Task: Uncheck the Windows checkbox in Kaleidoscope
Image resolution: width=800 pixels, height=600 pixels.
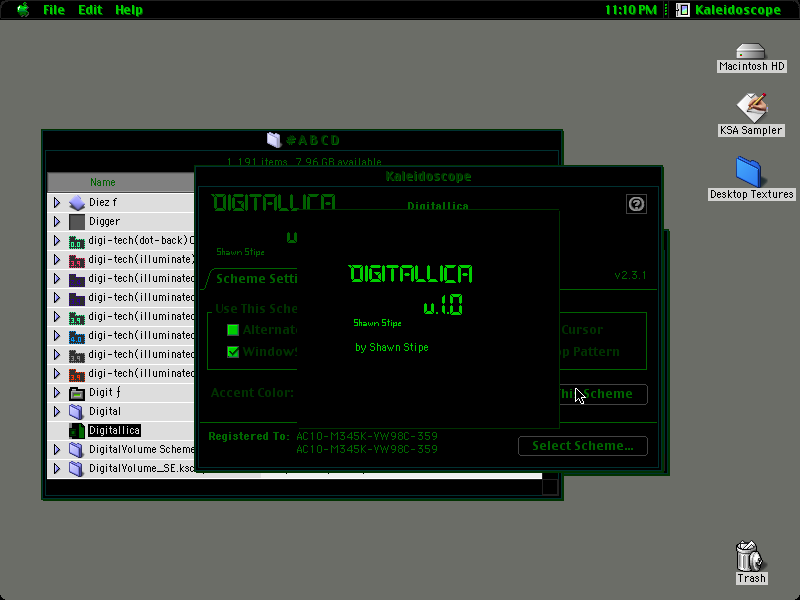Action: [233, 352]
